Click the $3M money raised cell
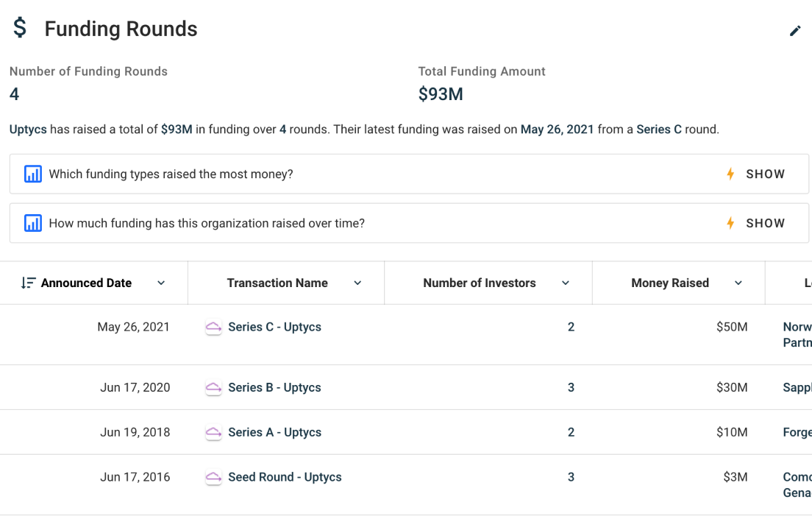Image resolution: width=812 pixels, height=530 pixels. pyautogui.click(x=736, y=477)
